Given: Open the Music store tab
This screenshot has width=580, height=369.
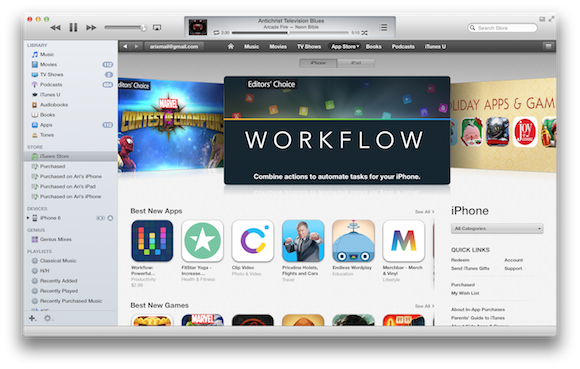Looking at the screenshot, I should tap(251, 47).
